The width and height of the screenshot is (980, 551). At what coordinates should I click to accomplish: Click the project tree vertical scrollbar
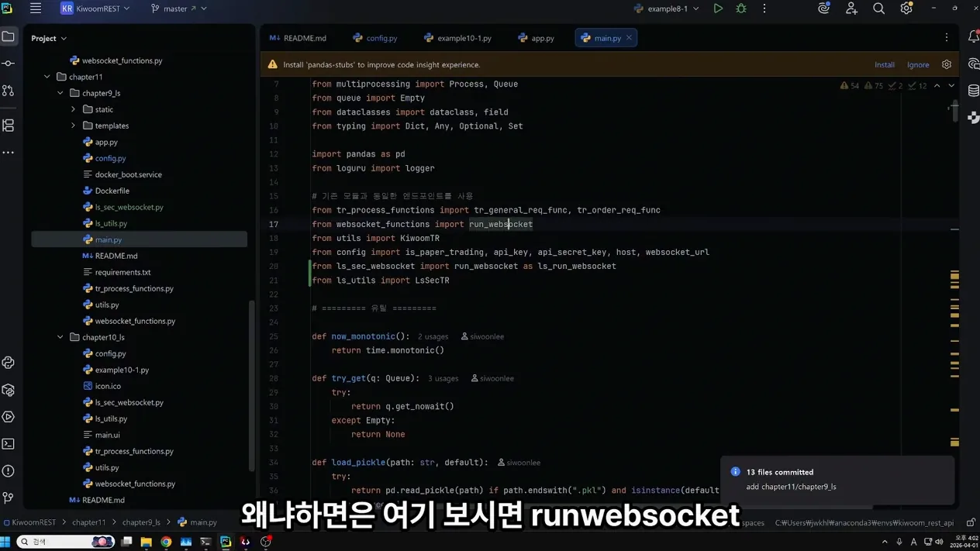[x=250, y=385]
